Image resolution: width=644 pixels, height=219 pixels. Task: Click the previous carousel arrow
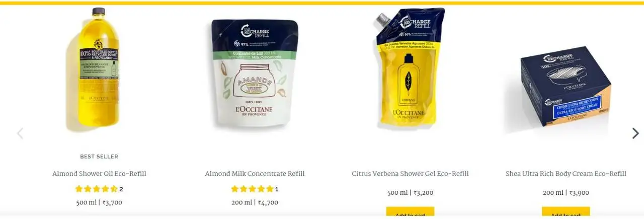[20, 133]
